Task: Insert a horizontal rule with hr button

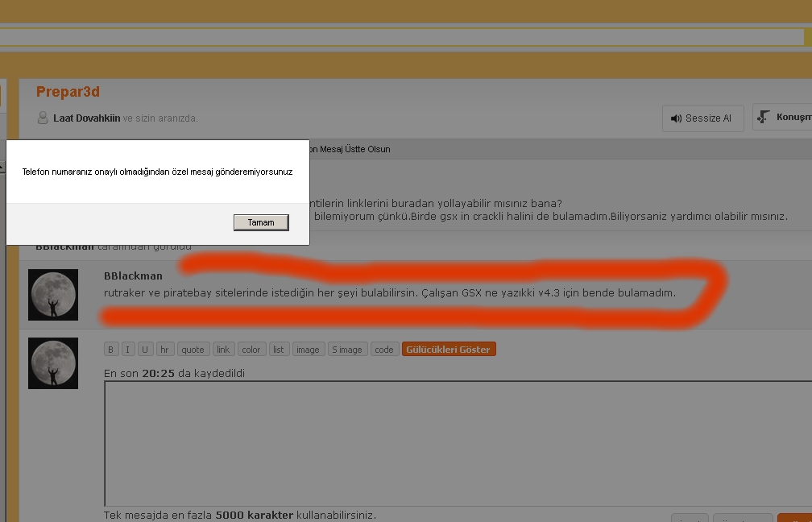Action: (164, 350)
